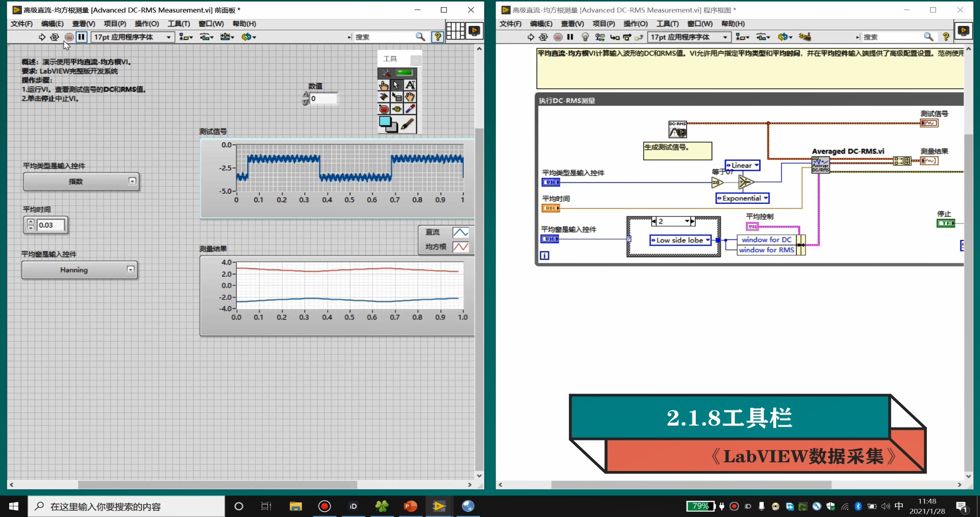Click the front panel connector pane grid

[x=456, y=31]
